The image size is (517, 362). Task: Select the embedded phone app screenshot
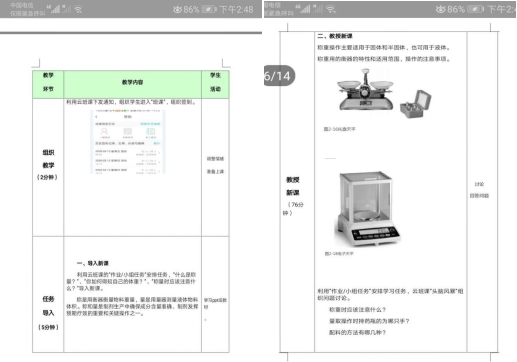(x=128, y=142)
